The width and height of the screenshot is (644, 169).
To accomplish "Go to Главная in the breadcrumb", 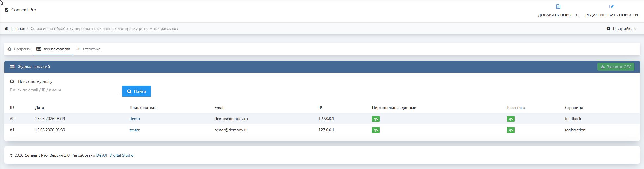I will tap(18, 28).
